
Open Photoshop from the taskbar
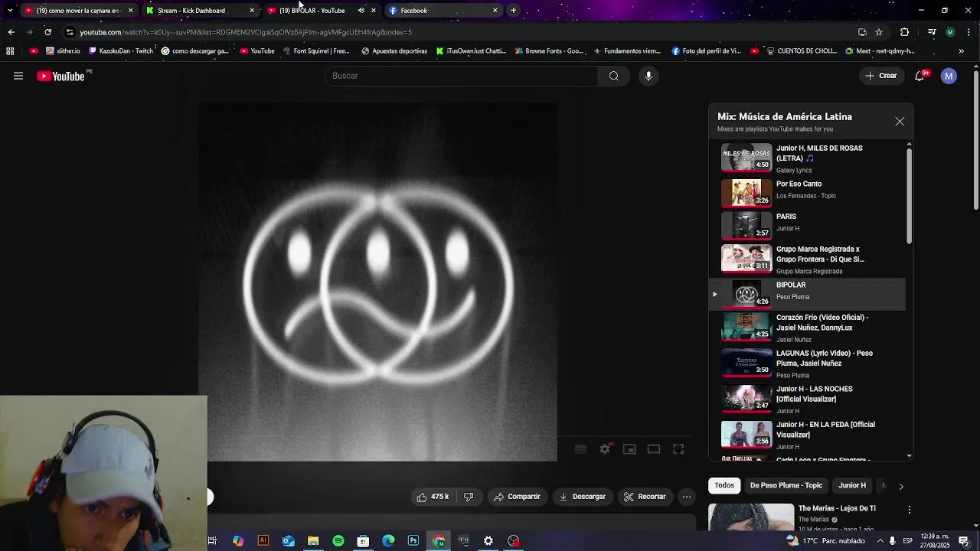413,541
